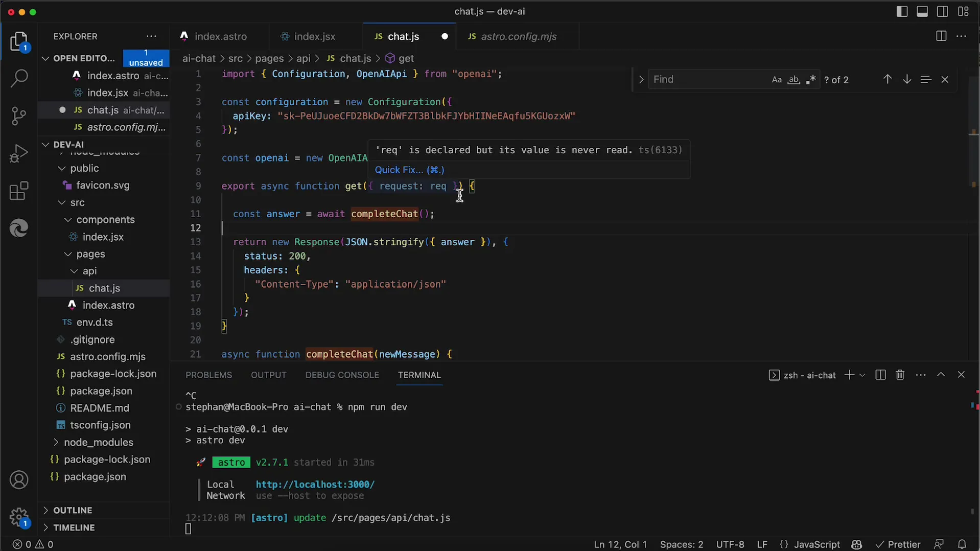
Task: Toggle the bottom panel layout icon
Action: (922, 11)
